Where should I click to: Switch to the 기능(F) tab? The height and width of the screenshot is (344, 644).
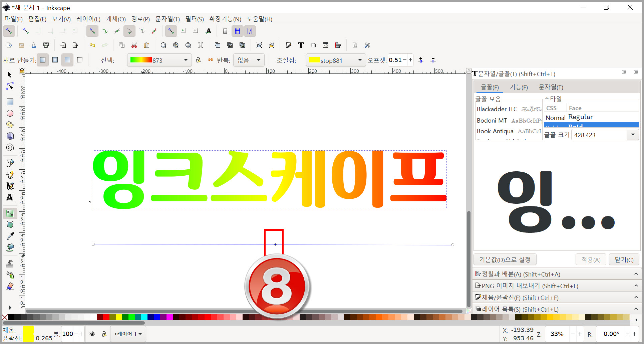[519, 87]
